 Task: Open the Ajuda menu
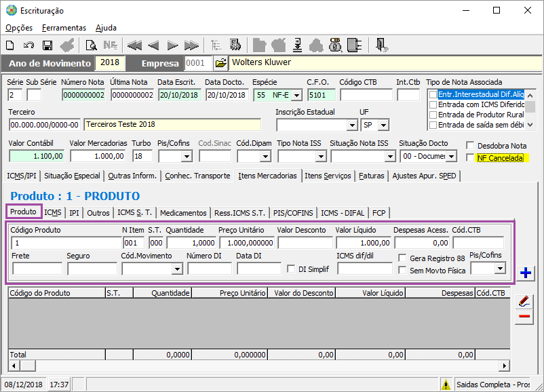[x=106, y=28]
